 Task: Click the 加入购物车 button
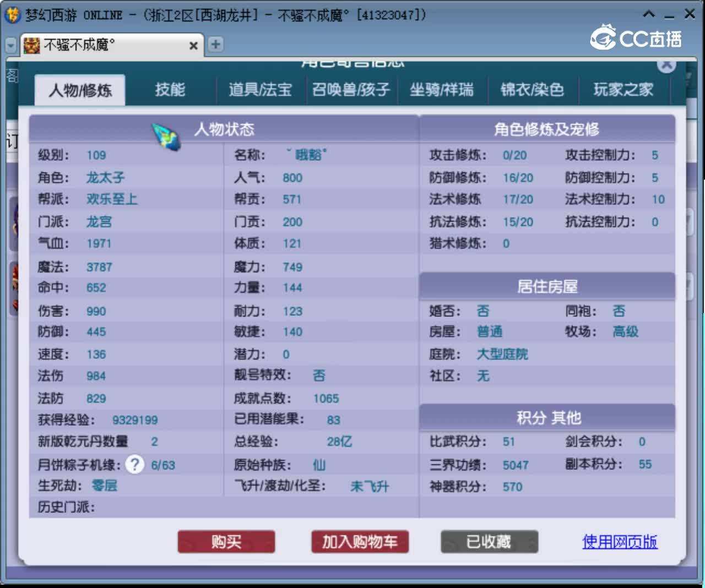coord(360,542)
